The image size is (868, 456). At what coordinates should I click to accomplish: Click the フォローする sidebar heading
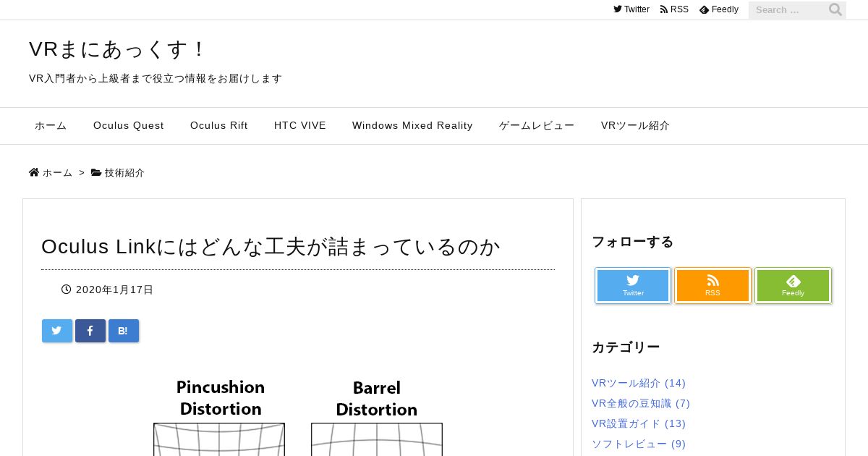pos(633,242)
